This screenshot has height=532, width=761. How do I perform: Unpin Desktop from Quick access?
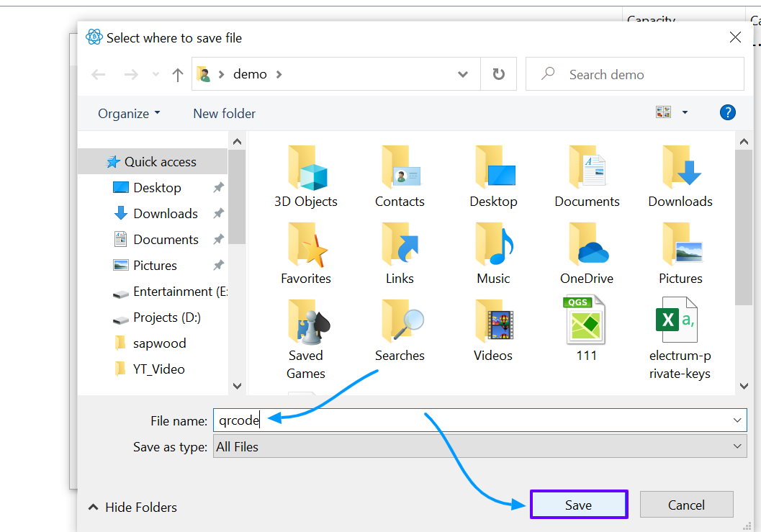click(218, 187)
